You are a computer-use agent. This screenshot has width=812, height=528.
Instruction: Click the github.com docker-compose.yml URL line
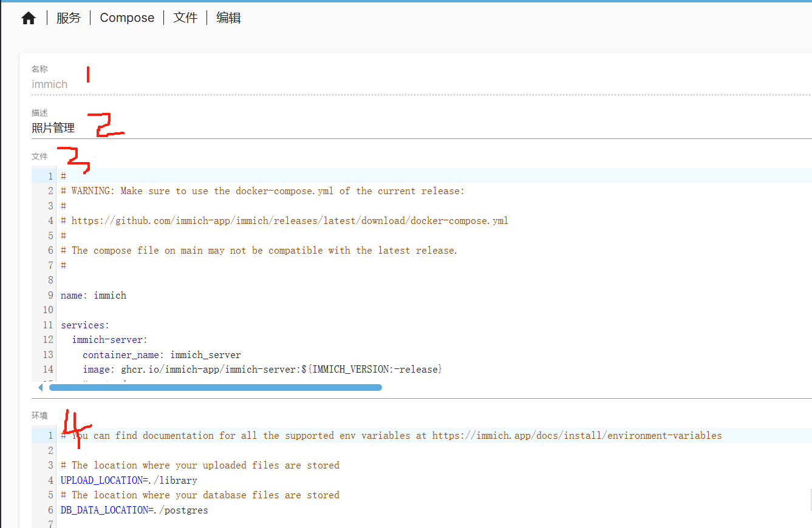click(284, 221)
